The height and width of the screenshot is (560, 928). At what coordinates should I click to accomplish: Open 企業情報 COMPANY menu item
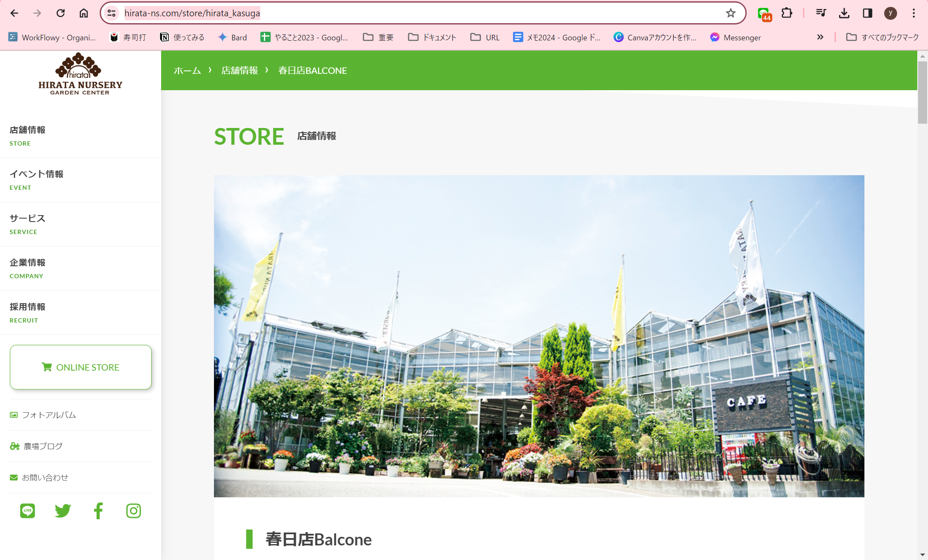80,268
